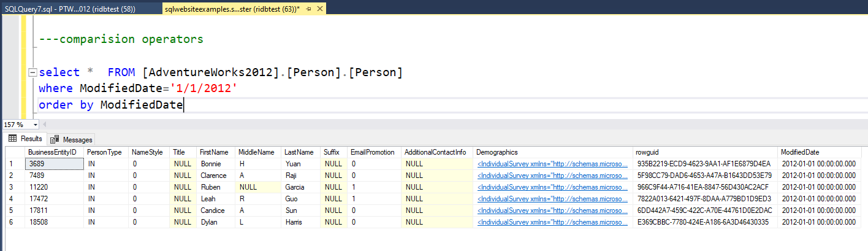This screenshot has height=251, width=868.
Task: Place cursor on comparision operators comment
Action: pyautogui.click(x=121, y=39)
